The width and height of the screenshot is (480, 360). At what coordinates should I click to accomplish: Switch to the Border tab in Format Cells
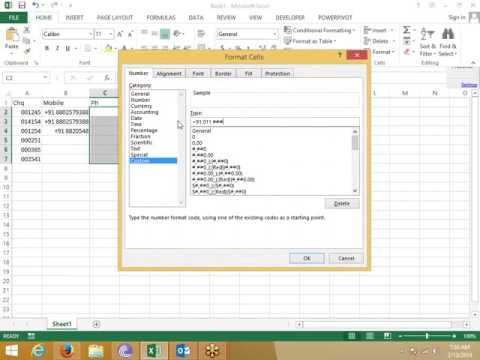tap(223, 74)
